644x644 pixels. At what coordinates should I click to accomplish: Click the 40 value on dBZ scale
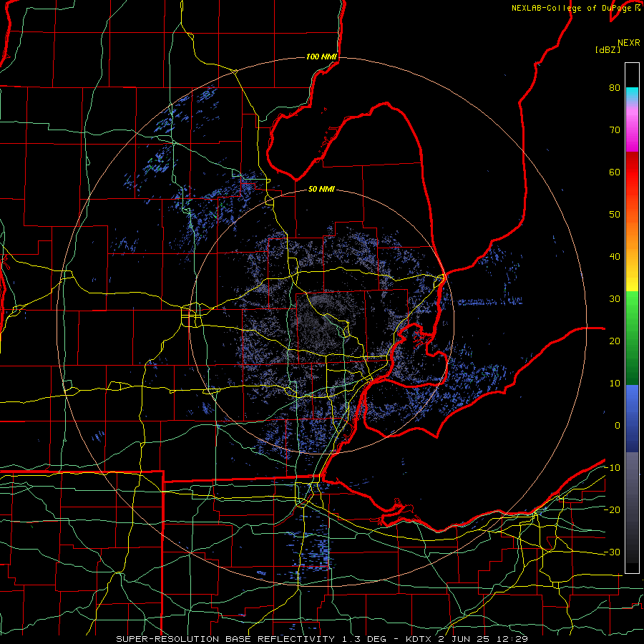click(615, 257)
